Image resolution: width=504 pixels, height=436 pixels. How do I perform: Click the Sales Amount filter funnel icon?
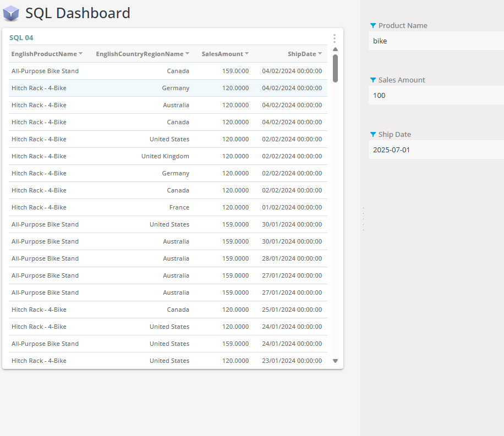click(x=372, y=80)
